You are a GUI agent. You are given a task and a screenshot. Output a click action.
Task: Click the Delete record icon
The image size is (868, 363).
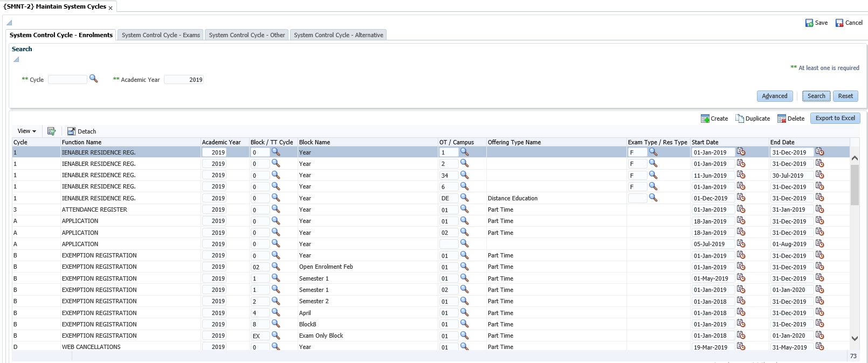coord(782,118)
